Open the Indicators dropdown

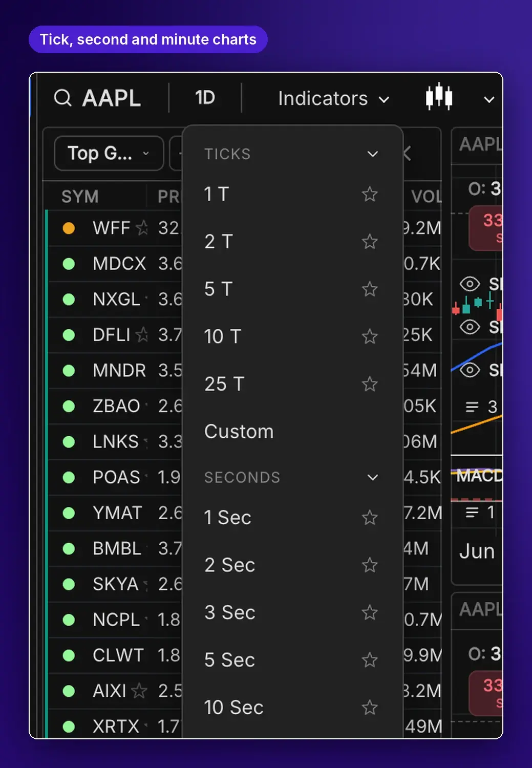pyautogui.click(x=334, y=98)
